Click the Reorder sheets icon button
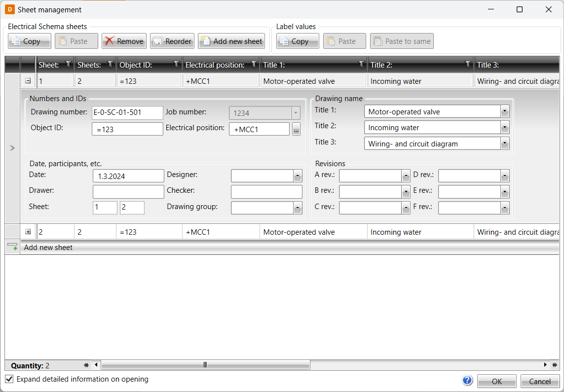 tap(172, 41)
